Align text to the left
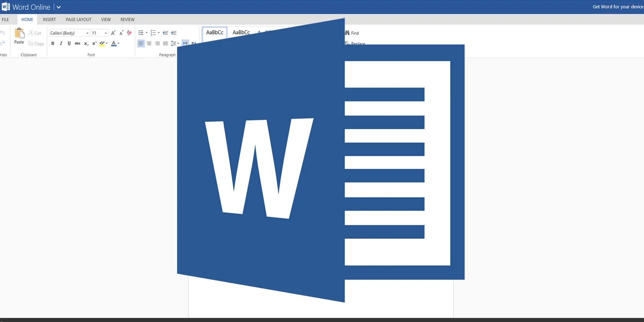Screen dimensions: 644x322 tap(141, 44)
